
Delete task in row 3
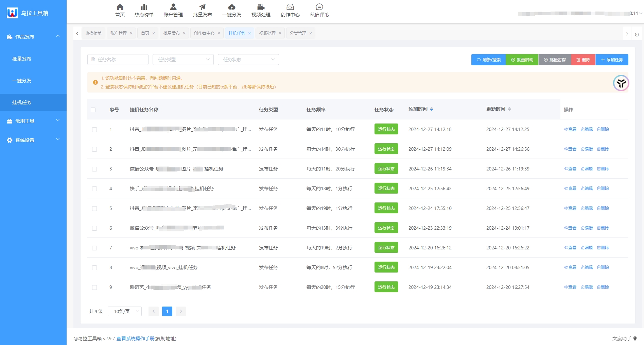[x=603, y=169]
